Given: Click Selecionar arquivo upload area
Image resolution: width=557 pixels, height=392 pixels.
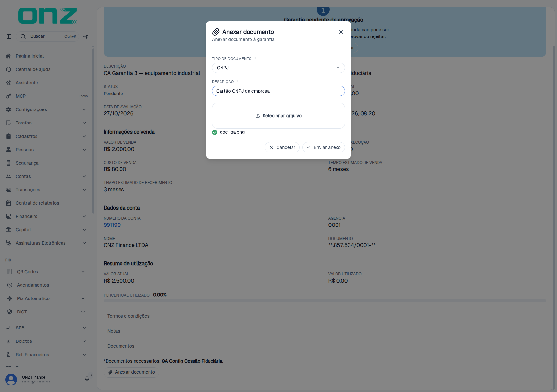Looking at the screenshot, I should 278,116.
